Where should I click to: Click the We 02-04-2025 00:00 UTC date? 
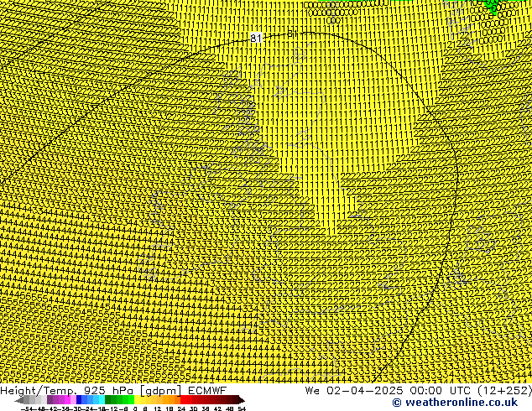click(x=389, y=391)
